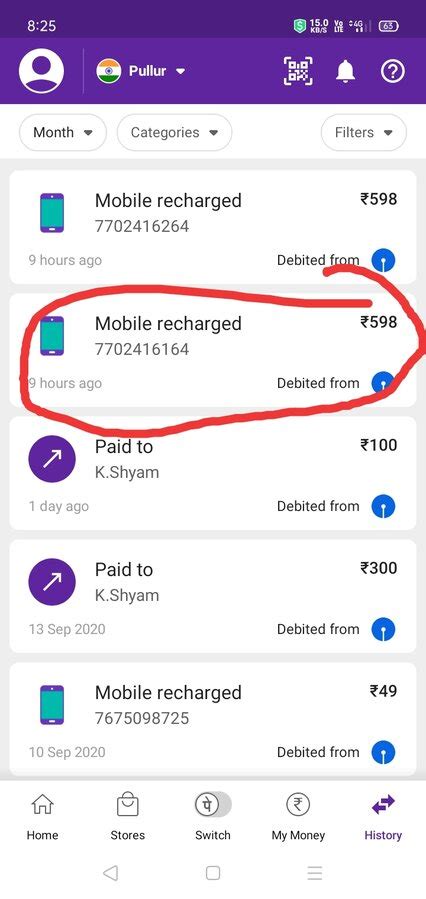Select the History tab
The width and height of the screenshot is (426, 899).
pyautogui.click(x=383, y=816)
